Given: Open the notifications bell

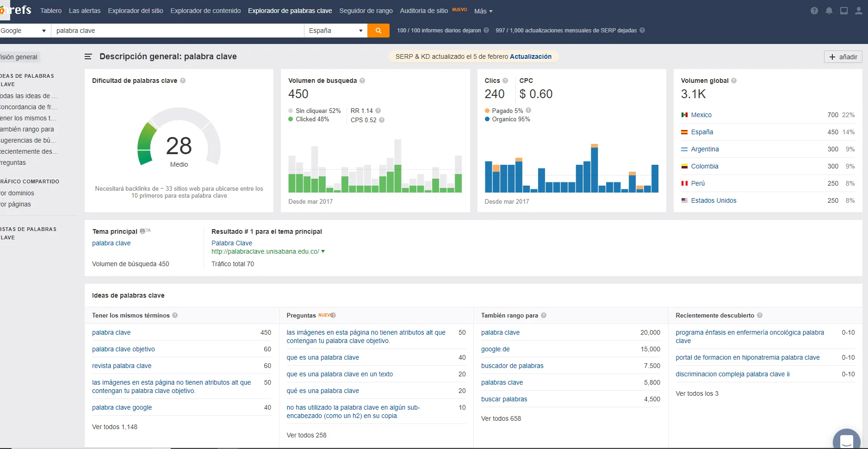Looking at the screenshot, I should pos(829,11).
